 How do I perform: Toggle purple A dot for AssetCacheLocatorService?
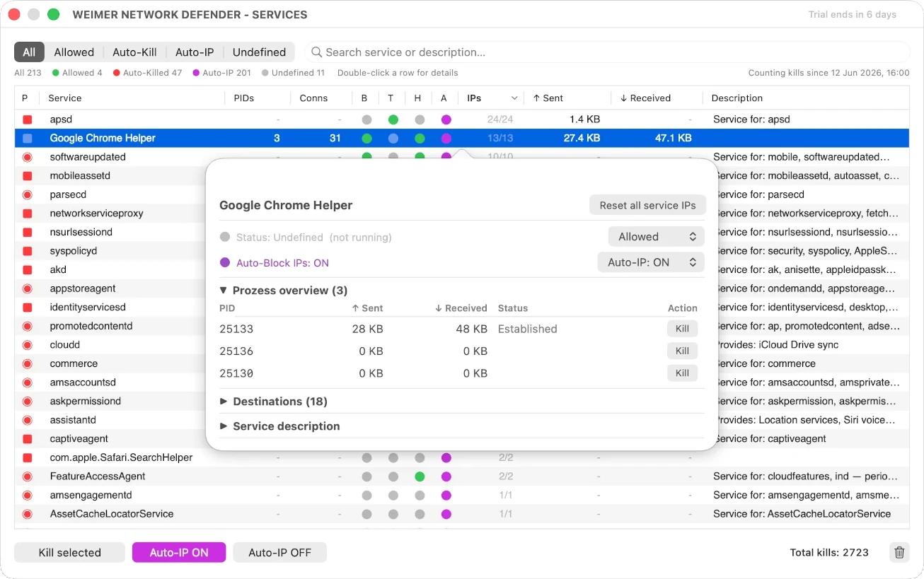click(x=446, y=514)
